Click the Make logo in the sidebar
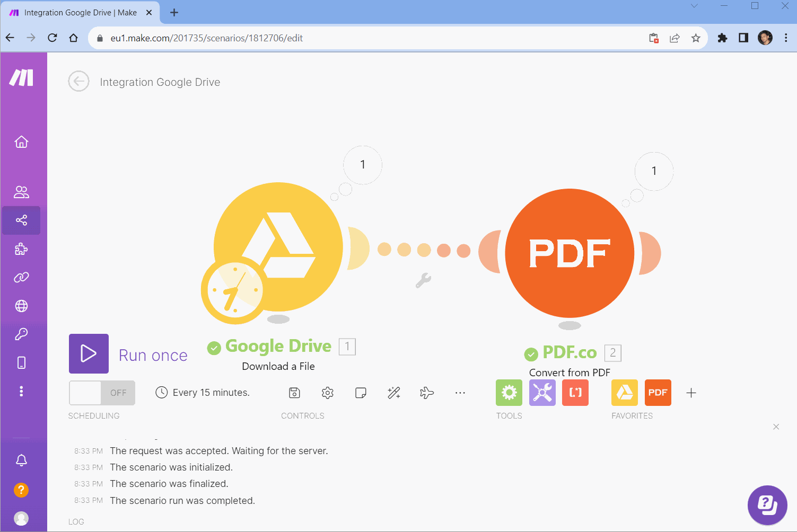797x532 pixels. [x=21, y=77]
